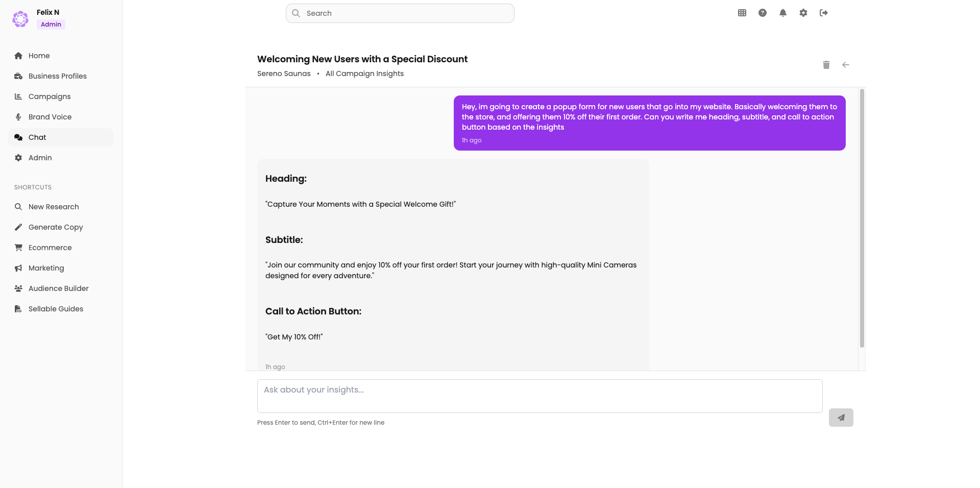This screenshot has width=980, height=488.
Task: Go back using the arrow button
Action: (846, 65)
